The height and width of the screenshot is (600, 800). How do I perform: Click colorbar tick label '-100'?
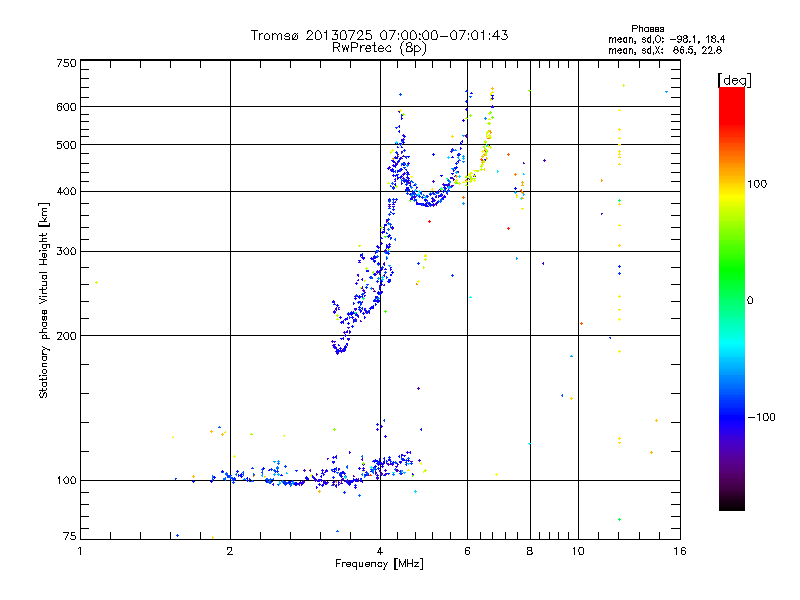(761, 417)
